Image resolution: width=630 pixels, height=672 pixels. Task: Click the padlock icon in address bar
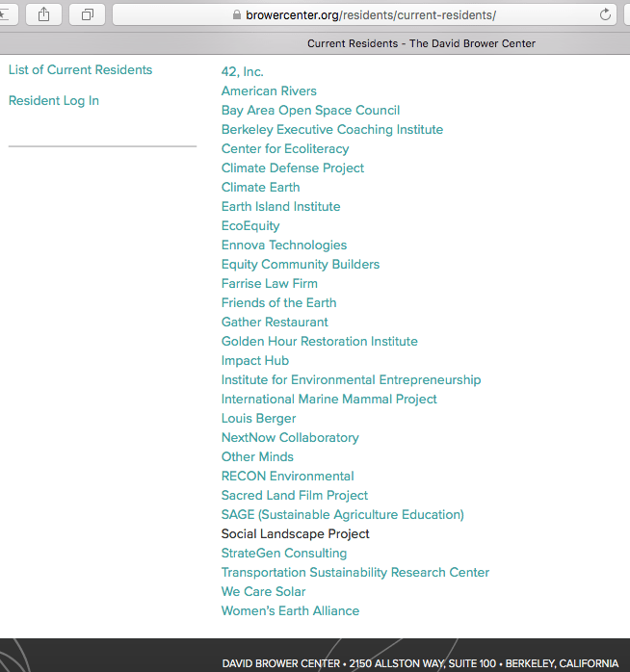point(236,15)
